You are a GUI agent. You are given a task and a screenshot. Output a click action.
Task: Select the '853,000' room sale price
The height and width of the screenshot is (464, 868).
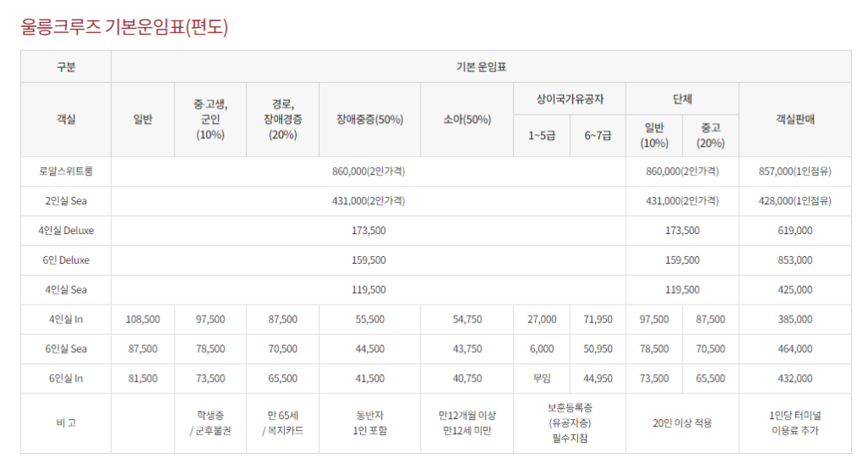tap(795, 260)
